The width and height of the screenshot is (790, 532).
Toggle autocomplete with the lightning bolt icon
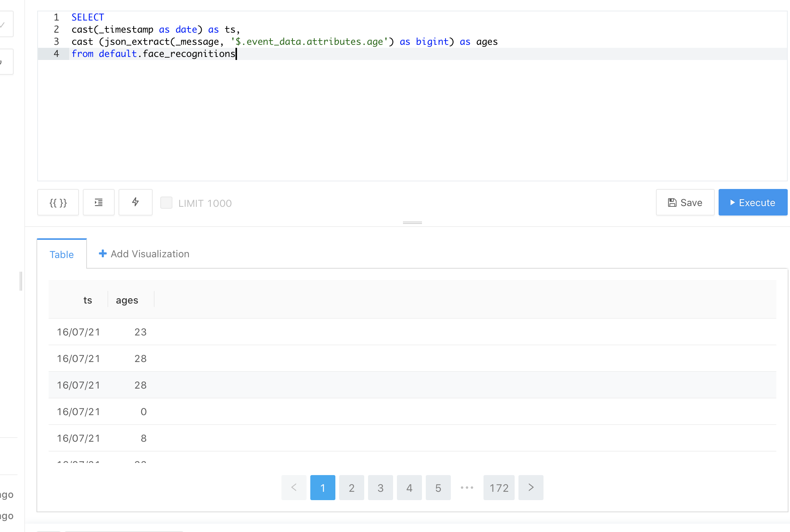point(136,203)
